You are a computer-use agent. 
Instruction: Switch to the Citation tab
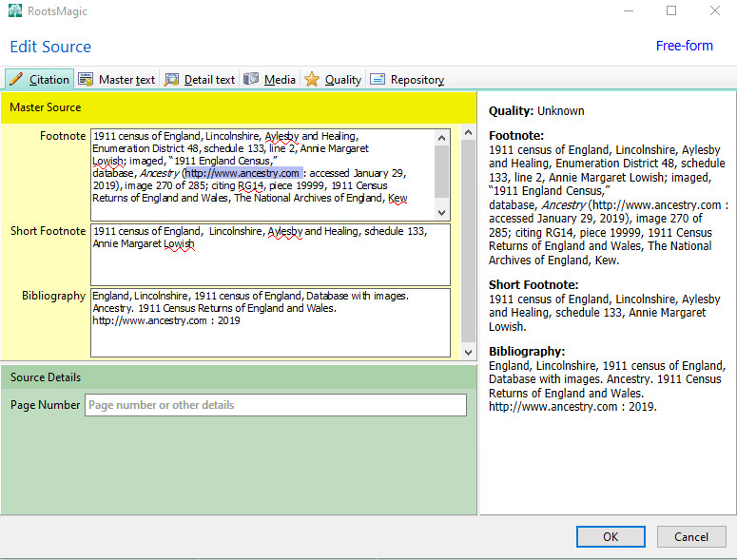coord(40,80)
